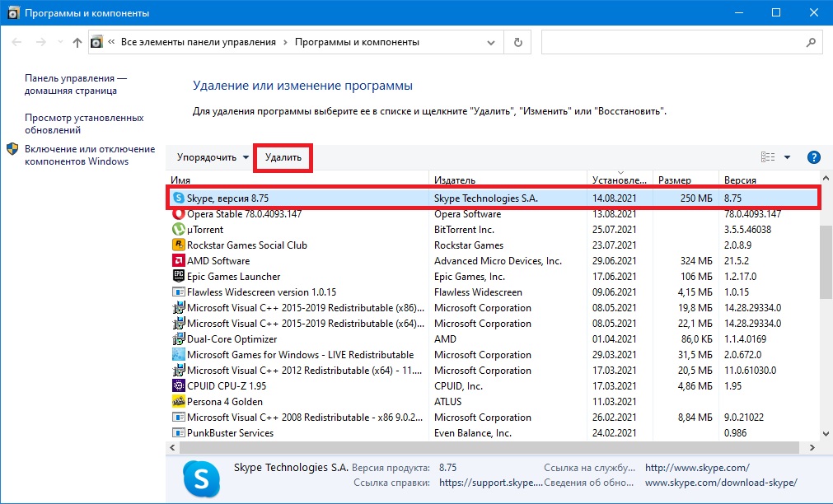This screenshot has width=833, height=504.
Task: Select the CPUID CPU-Z icon
Action: 179,386
